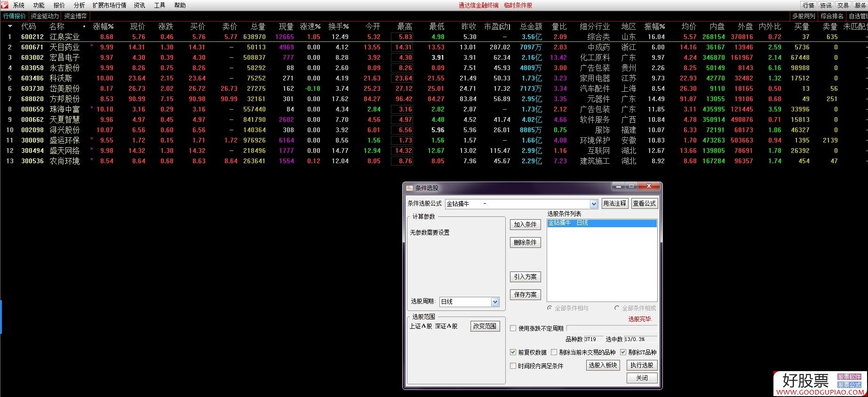Expand the 条件选股公式 formula dropdown

pos(594,204)
